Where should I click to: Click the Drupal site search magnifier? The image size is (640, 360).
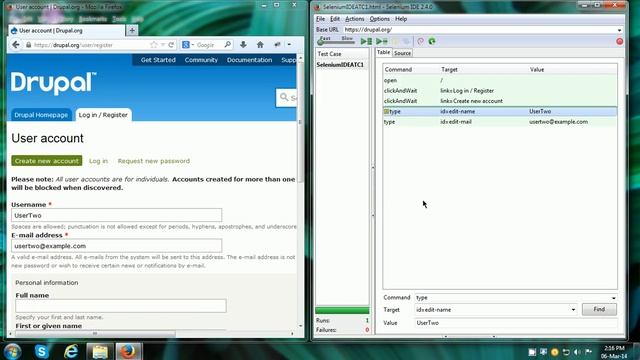tap(284, 97)
